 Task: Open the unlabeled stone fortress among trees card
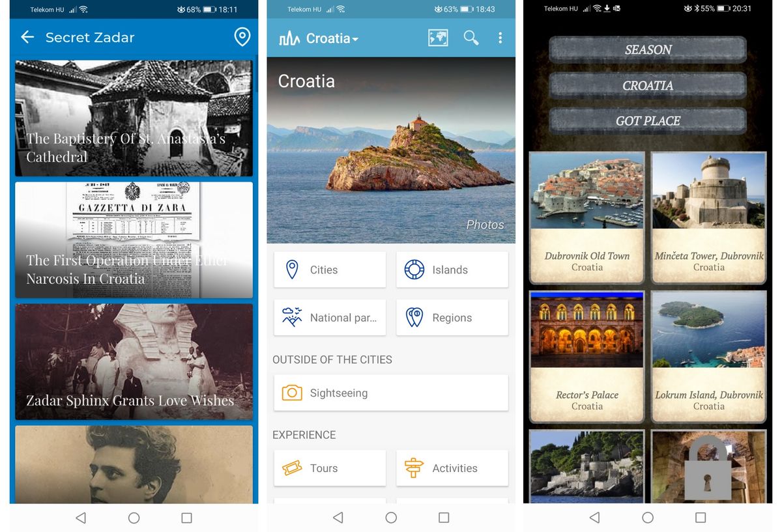click(x=587, y=466)
